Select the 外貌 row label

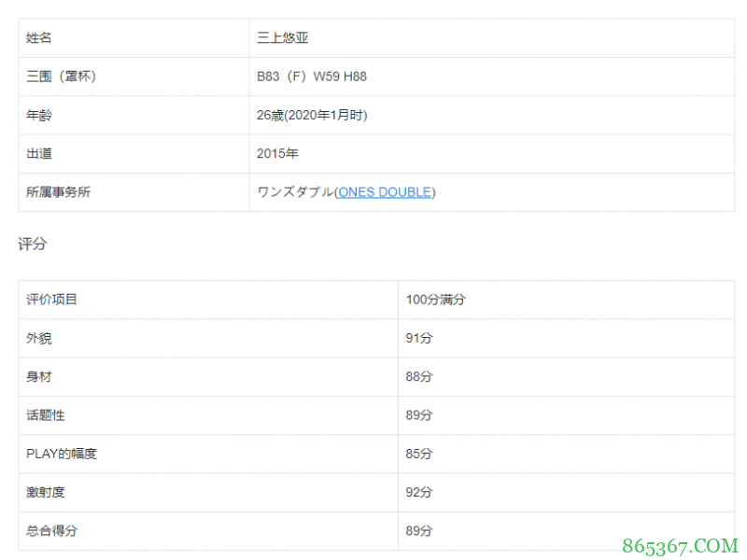[38, 338]
